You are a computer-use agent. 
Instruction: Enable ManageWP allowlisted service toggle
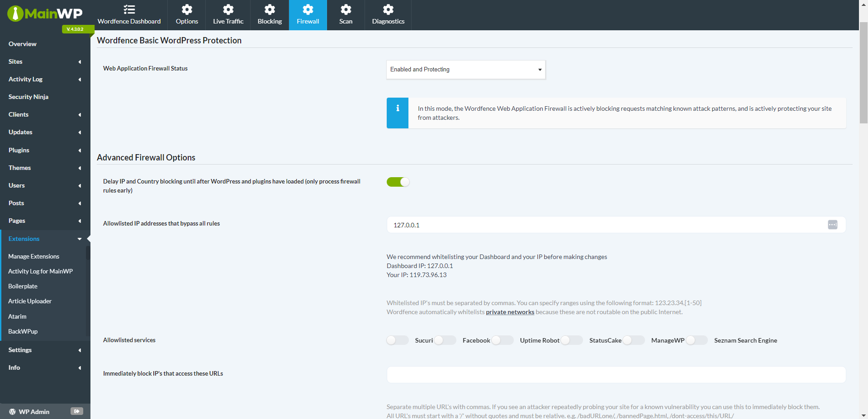(634, 340)
